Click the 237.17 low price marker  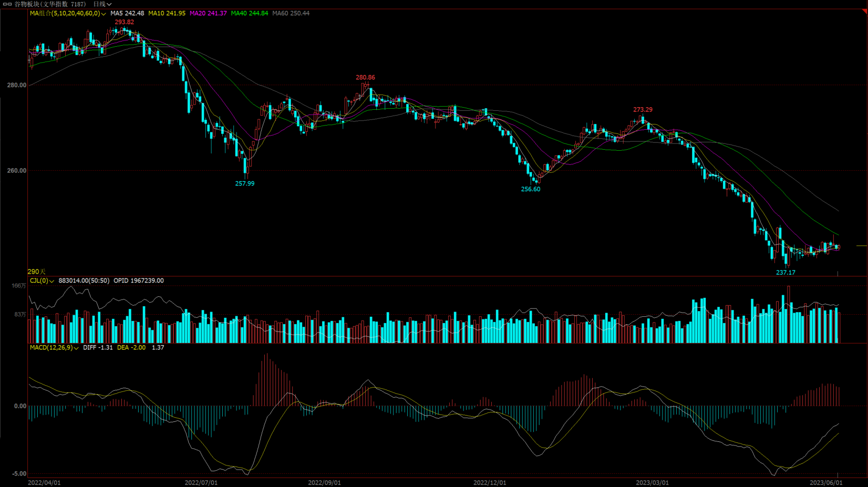[786, 273]
